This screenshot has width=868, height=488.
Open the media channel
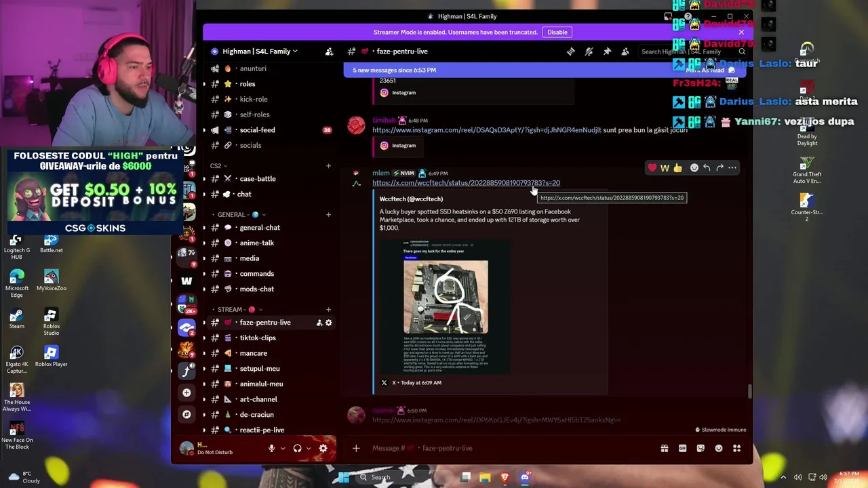pos(271,258)
